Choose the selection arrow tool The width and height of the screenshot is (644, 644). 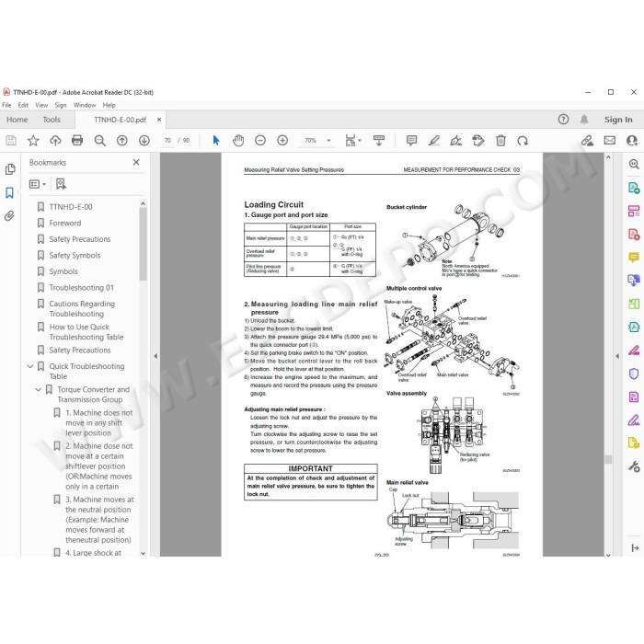(x=216, y=141)
